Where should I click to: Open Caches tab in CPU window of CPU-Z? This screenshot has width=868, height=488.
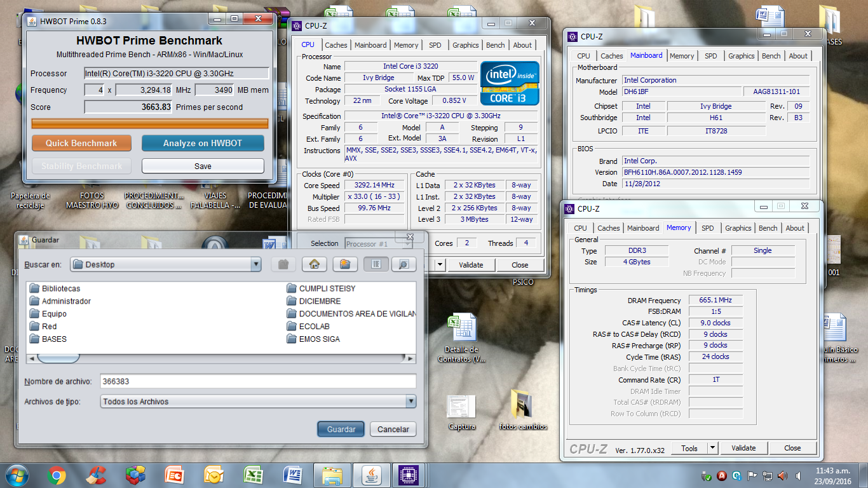pos(336,45)
